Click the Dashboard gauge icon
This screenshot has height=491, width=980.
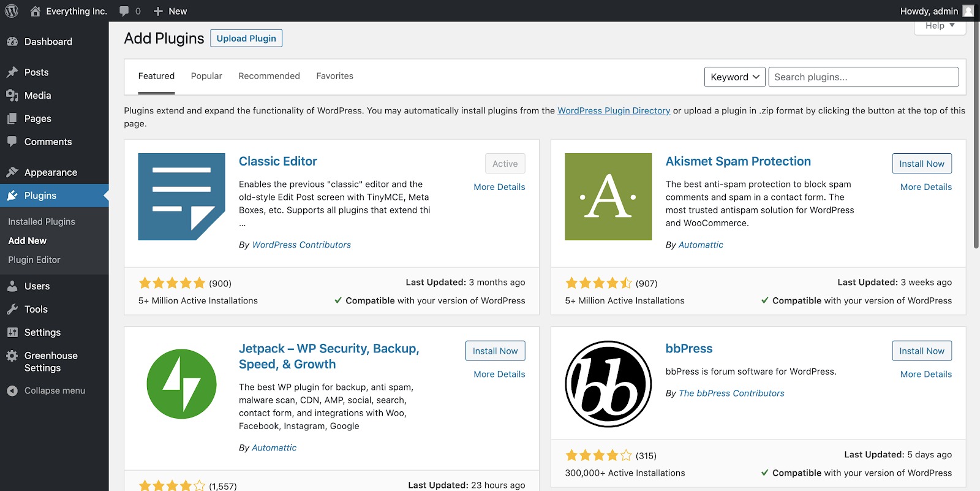(12, 42)
